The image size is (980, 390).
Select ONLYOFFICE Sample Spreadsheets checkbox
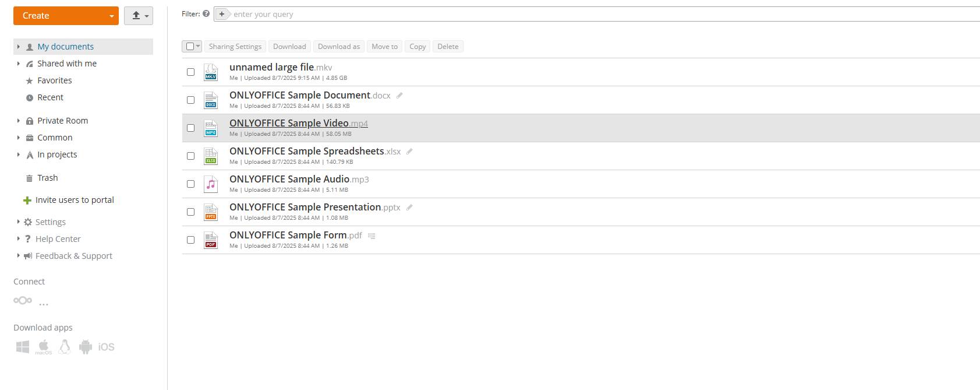[x=190, y=156]
